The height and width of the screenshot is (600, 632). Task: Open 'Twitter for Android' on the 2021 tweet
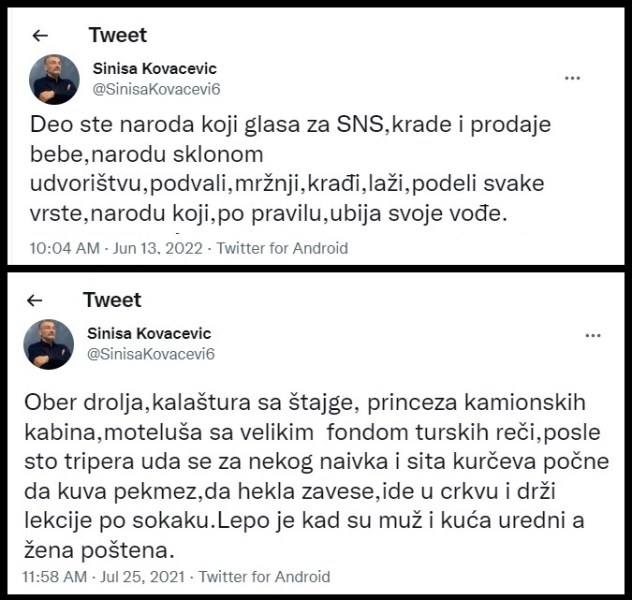pyautogui.click(x=264, y=577)
